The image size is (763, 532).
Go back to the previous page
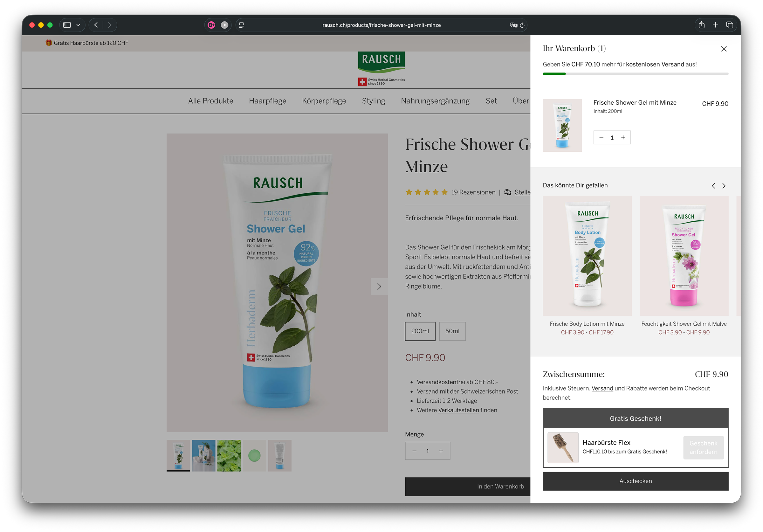pos(96,25)
